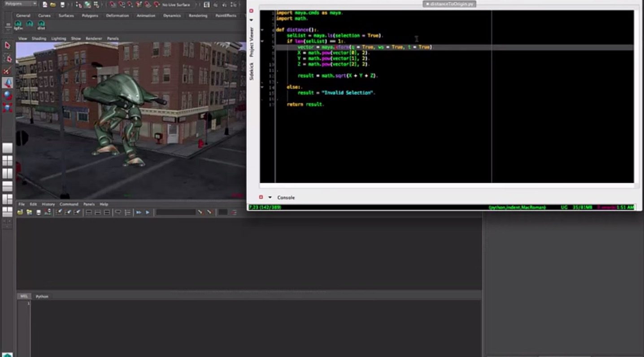Click the dist shelf script button
The height and width of the screenshot is (357, 644).
[41, 25]
